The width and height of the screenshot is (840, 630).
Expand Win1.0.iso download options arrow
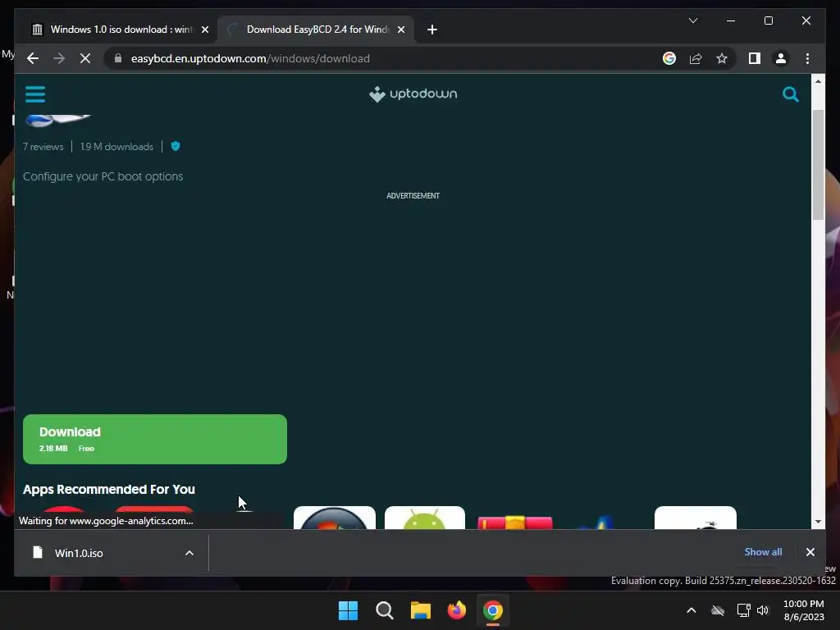189,553
